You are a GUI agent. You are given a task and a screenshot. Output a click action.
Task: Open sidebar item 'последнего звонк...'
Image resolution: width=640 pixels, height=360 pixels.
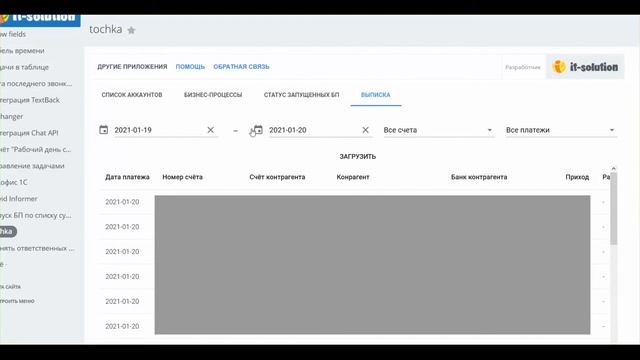click(x=36, y=84)
